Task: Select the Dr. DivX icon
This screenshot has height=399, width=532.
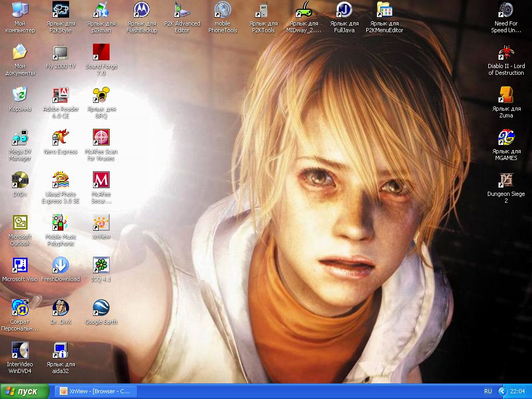Action: [x=60, y=308]
